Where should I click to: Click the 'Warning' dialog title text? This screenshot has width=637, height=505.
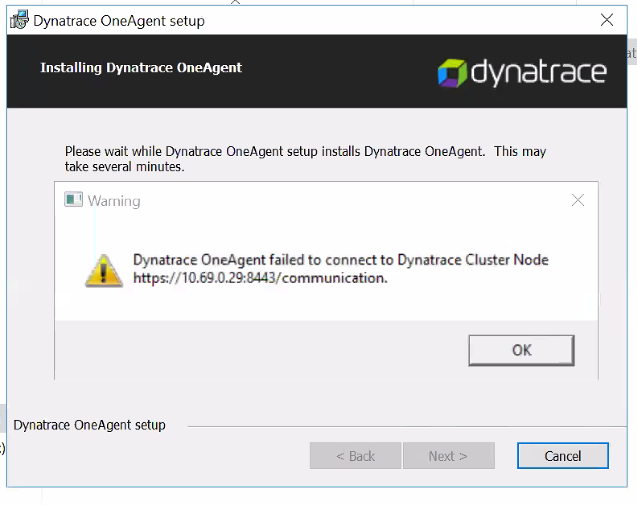(x=114, y=201)
